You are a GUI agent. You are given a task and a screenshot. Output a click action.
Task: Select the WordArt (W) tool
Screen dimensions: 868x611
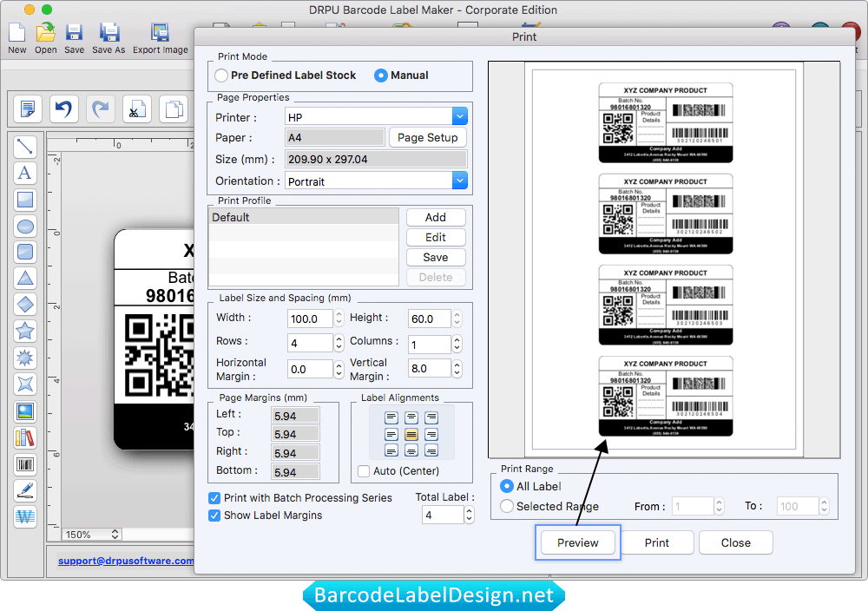[x=25, y=517]
